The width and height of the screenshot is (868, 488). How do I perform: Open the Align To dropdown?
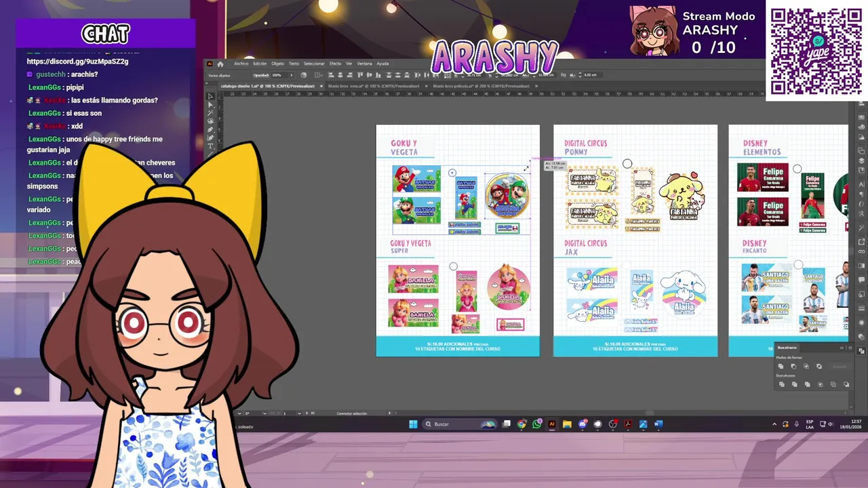tap(319, 75)
